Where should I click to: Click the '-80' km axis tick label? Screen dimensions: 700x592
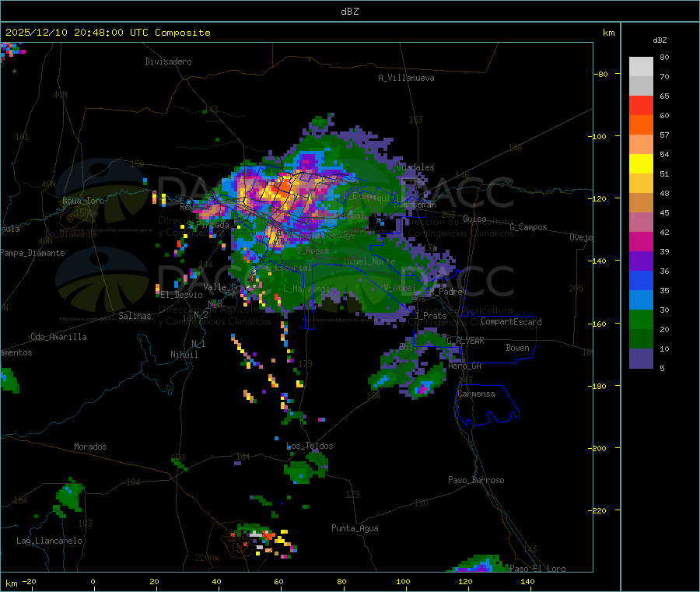pyautogui.click(x=601, y=74)
